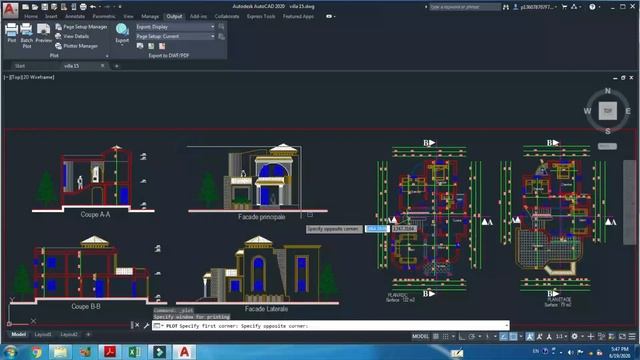The image size is (640, 360).
Task: Click Plot printer icon in Quick Access toolbar
Action: pyautogui.click(x=83, y=7)
